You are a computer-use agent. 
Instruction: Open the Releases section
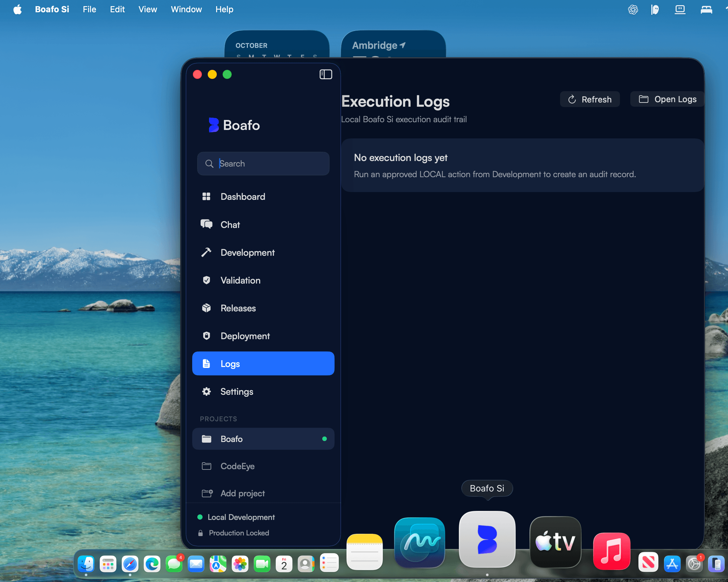263,308
